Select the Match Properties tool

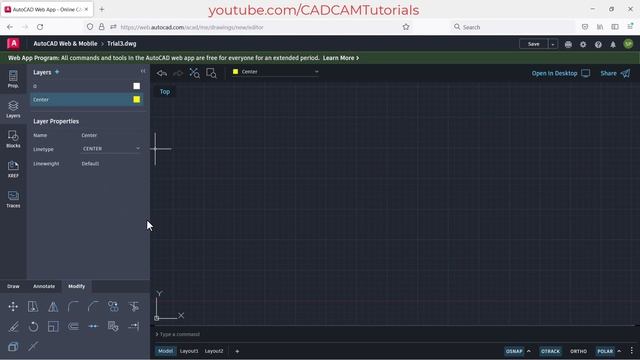point(113,327)
